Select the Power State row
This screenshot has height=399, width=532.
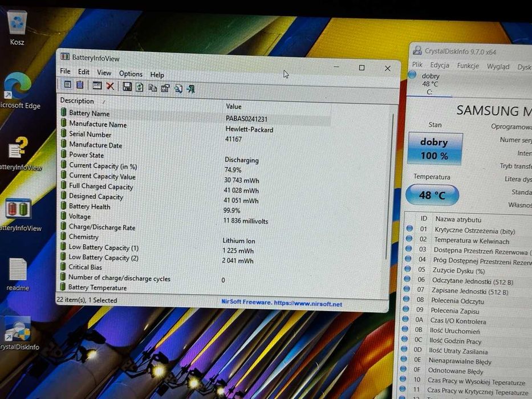point(195,157)
